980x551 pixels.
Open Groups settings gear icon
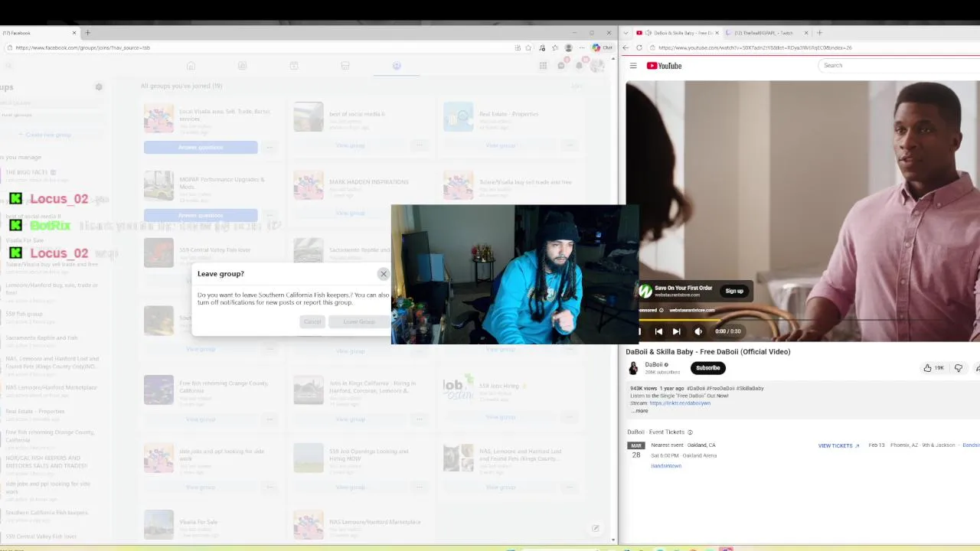[x=99, y=87]
